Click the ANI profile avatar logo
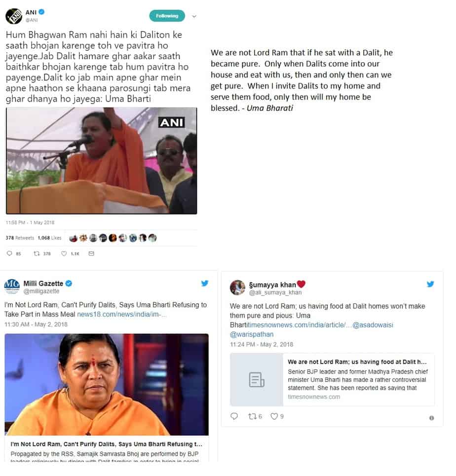 coord(14,16)
